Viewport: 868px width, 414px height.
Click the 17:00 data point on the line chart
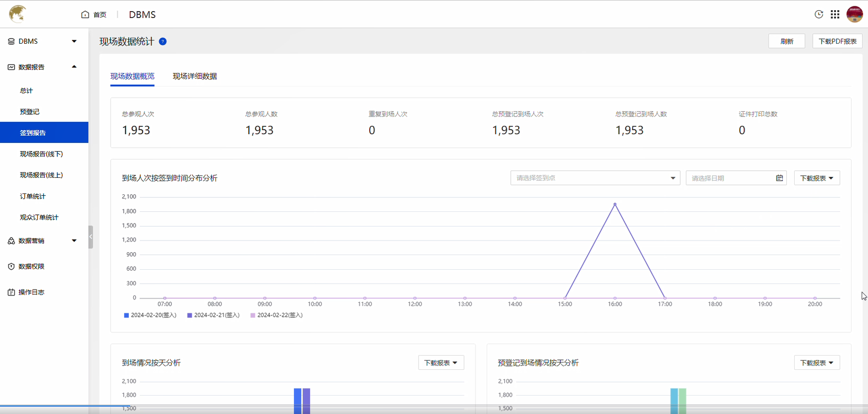(665, 298)
